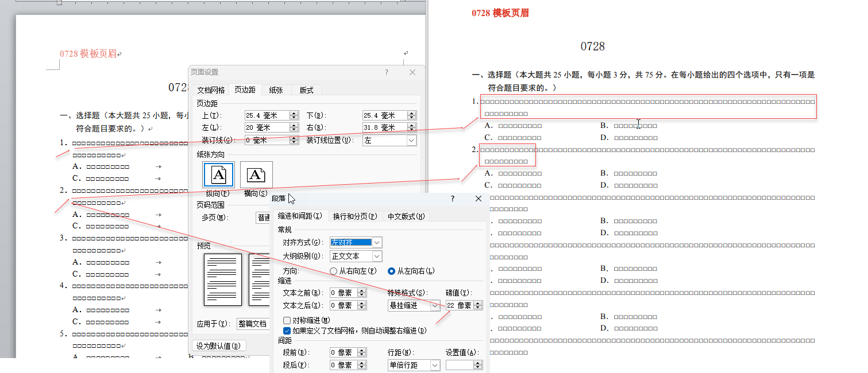Enable the 对称缩进 checkbox
The width and height of the screenshot is (868, 373).
pos(287,320)
